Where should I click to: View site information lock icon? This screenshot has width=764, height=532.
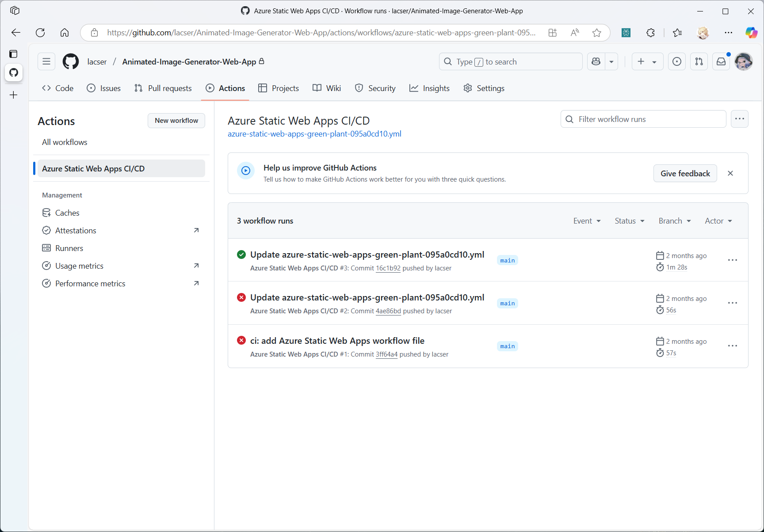(x=94, y=32)
